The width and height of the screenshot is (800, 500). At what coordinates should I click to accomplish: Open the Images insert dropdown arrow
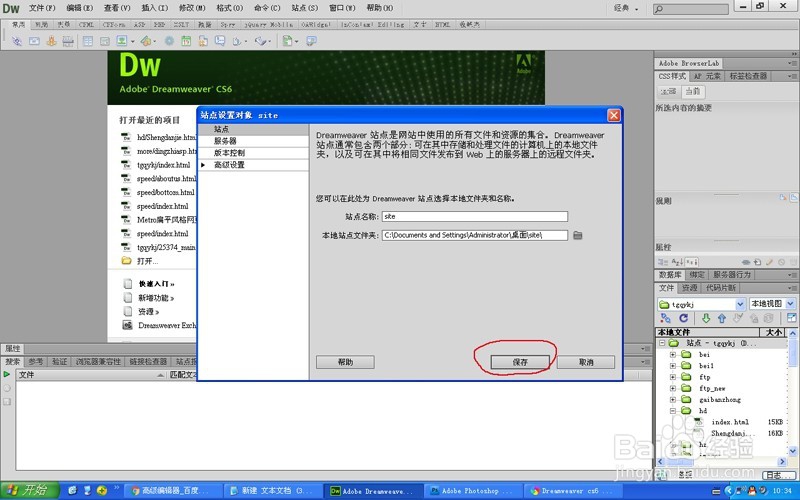(133, 41)
